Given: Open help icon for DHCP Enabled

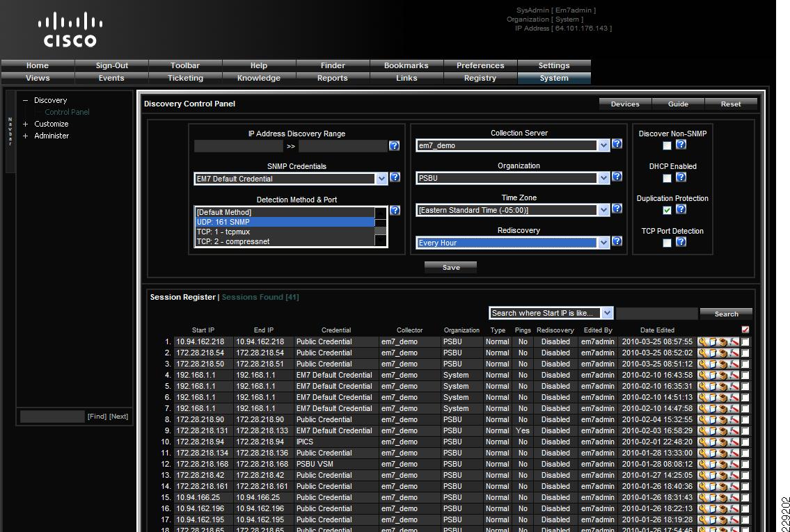Looking at the screenshot, I should coord(681,177).
